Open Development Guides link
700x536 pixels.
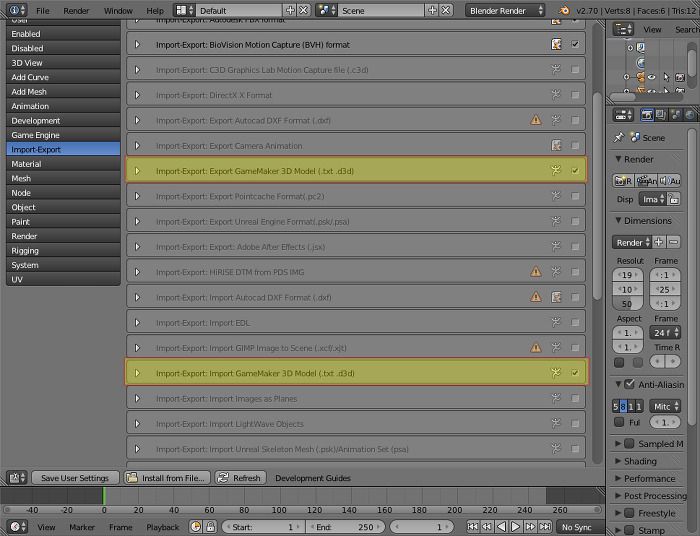[312, 478]
